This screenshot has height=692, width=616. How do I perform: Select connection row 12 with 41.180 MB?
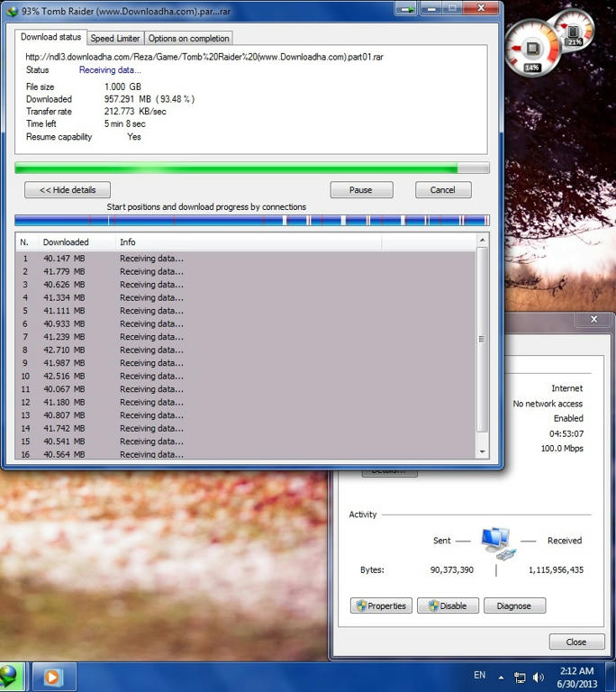[246, 402]
